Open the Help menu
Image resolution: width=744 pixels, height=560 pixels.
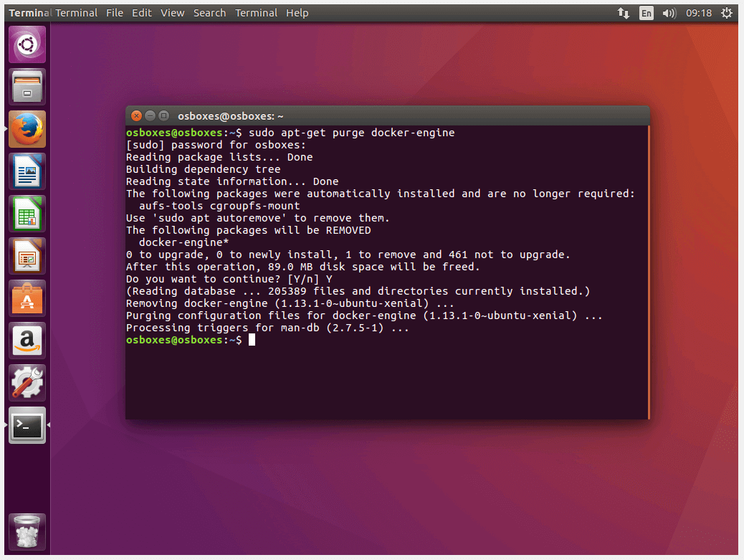pos(297,13)
